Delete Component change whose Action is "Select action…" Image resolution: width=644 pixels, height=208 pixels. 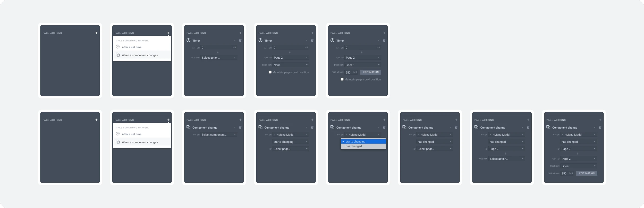[528, 127]
